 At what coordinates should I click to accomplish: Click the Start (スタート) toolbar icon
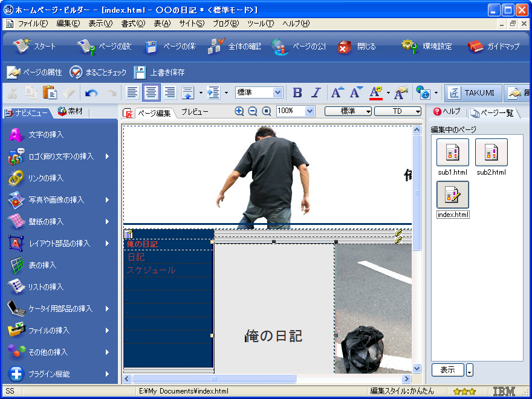(21, 46)
